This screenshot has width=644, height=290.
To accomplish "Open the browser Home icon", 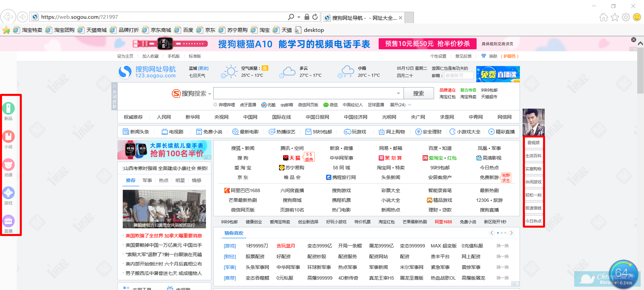I will point(603,17).
